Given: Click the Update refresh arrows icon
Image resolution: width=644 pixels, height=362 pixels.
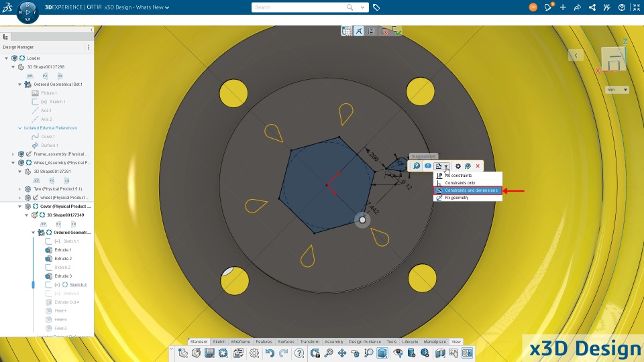Looking at the screenshot, I should point(223,353).
